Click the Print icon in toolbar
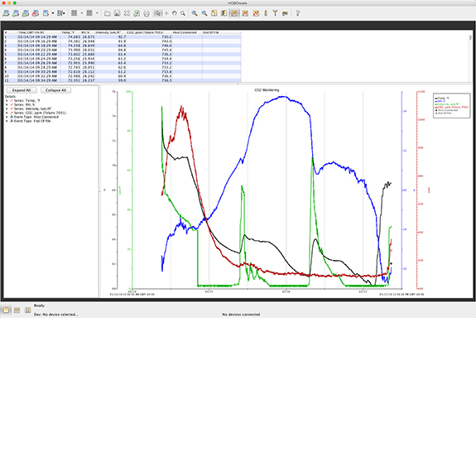This screenshot has height=476, width=476. tap(147, 13)
